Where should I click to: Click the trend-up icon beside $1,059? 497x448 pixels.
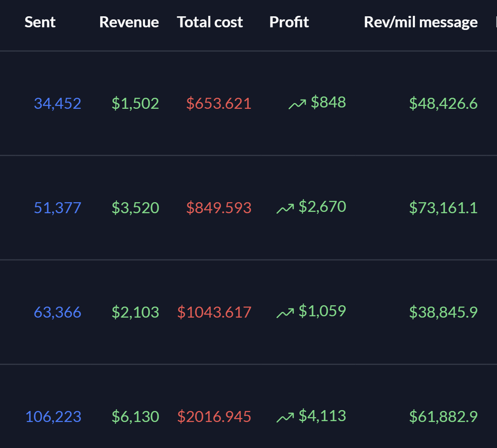(x=285, y=313)
